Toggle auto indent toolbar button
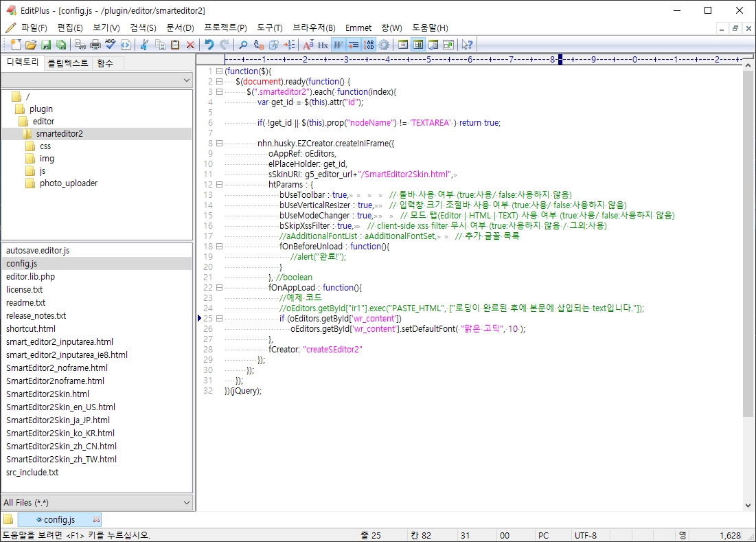The image size is (756, 542). pyautogui.click(x=354, y=45)
